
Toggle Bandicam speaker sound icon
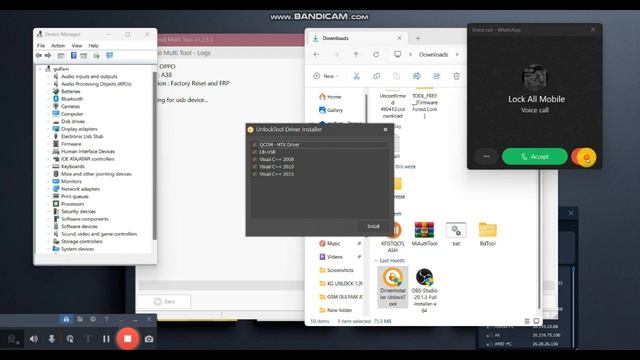click(33, 339)
